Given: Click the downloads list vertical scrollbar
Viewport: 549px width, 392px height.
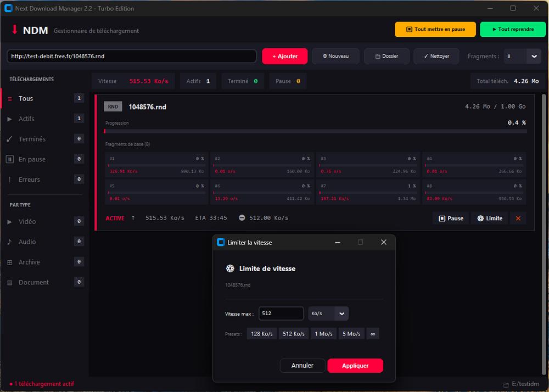Looking at the screenshot, I should tap(544, 234).
